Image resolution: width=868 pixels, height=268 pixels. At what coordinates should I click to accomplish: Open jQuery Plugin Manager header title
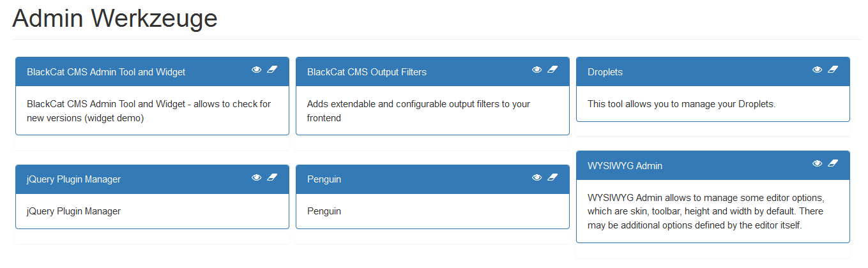[x=73, y=180]
